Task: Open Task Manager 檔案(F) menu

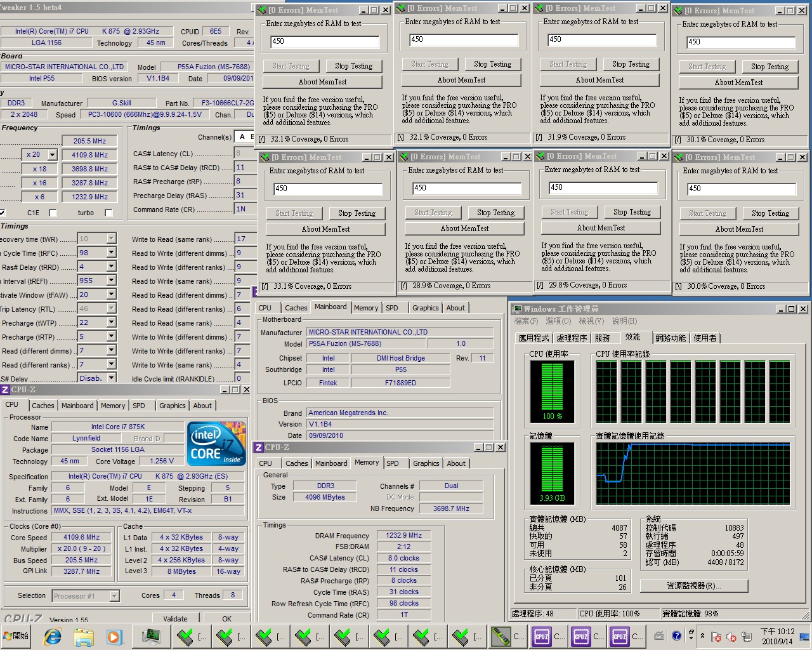Action: 526,321
